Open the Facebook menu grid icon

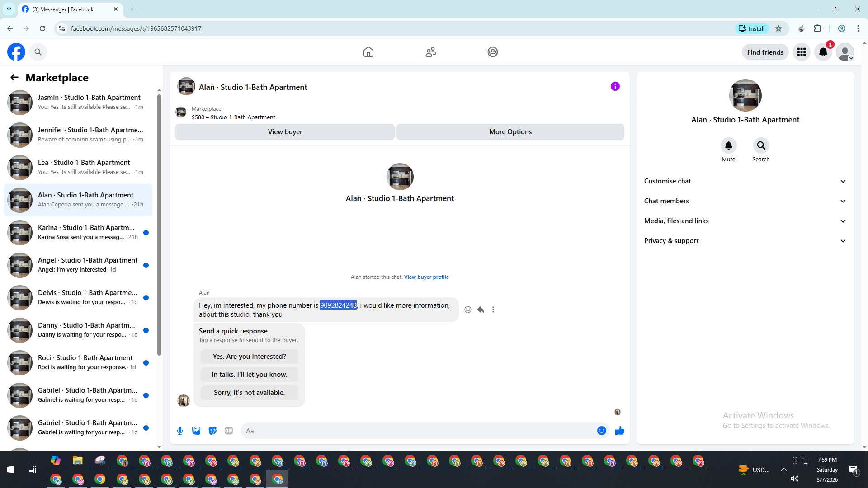[802, 52]
